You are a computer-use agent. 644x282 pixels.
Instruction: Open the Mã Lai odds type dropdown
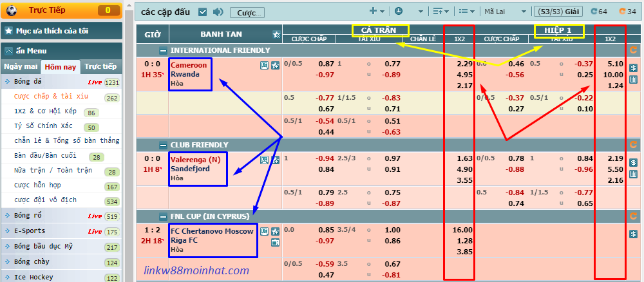pyautogui.click(x=505, y=12)
